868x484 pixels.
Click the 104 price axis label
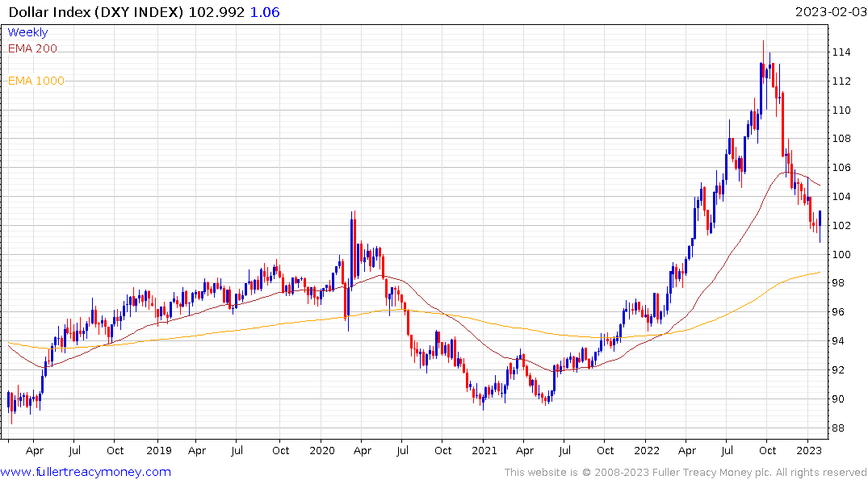click(841, 196)
